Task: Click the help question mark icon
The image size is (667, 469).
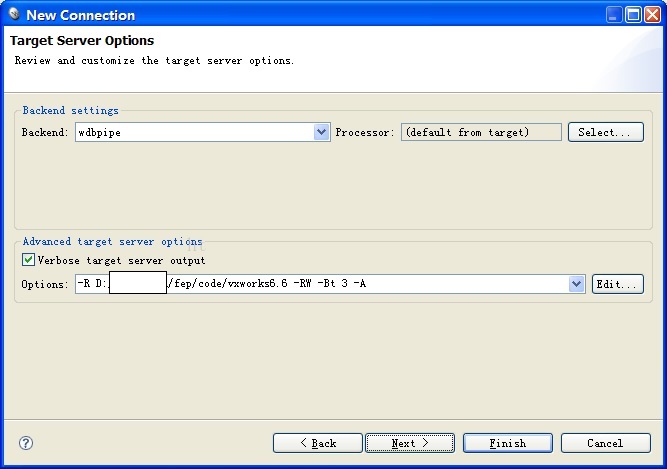Action: click(26, 443)
